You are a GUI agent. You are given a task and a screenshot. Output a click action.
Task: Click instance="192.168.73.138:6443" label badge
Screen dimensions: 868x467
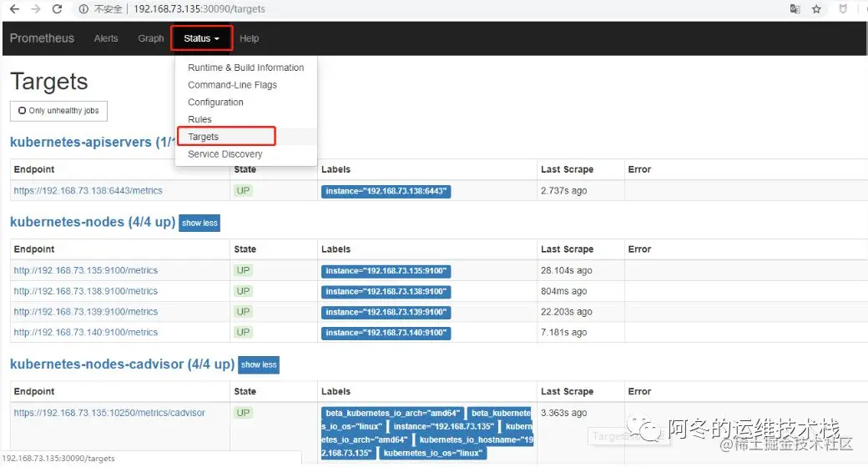point(386,192)
